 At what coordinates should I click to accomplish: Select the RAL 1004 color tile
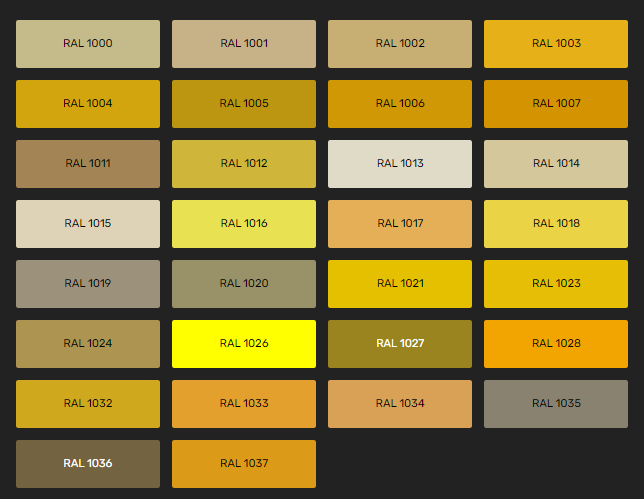[88, 104]
